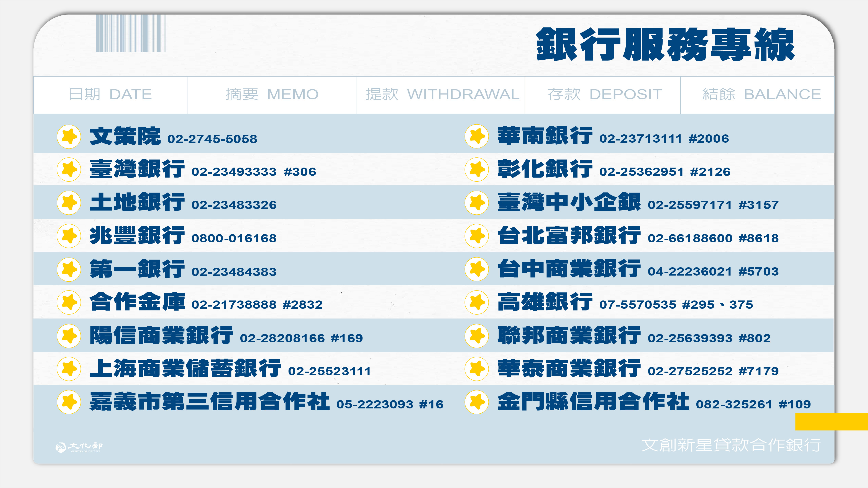Click the star icon beside 嘉義市第三信用合作社
This screenshot has width=868, height=488.
pos(69,402)
